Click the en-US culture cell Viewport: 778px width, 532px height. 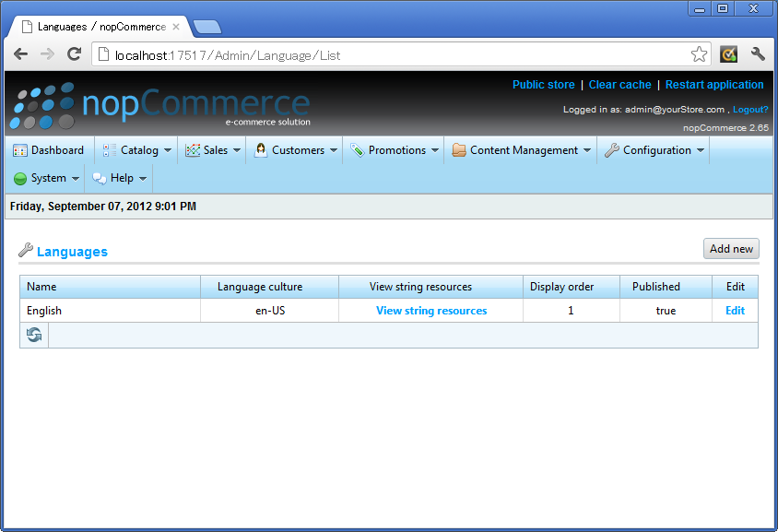click(270, 311)
